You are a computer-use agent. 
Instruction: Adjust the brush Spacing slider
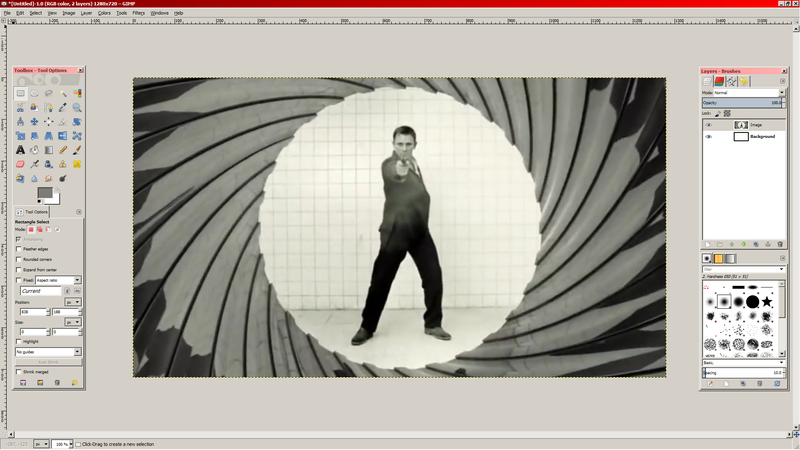(x=742, y=373)
